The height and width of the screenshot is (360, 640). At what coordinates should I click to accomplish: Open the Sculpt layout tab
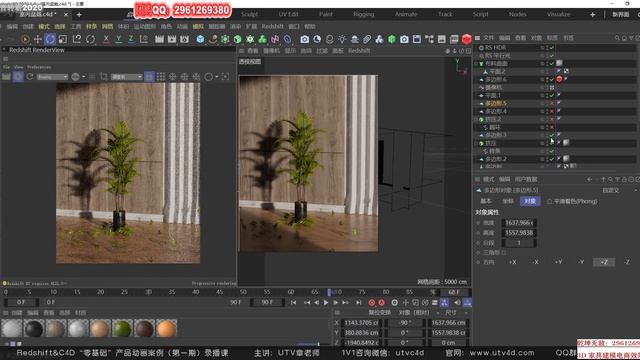click(x=249, y=14)
